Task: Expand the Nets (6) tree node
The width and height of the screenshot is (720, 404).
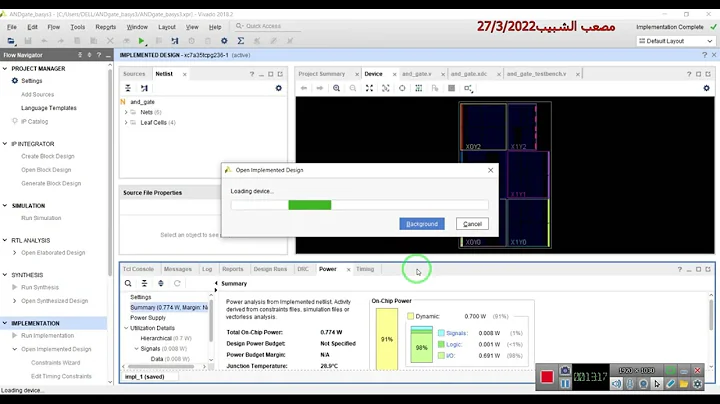Action: (x=126, y=112)
